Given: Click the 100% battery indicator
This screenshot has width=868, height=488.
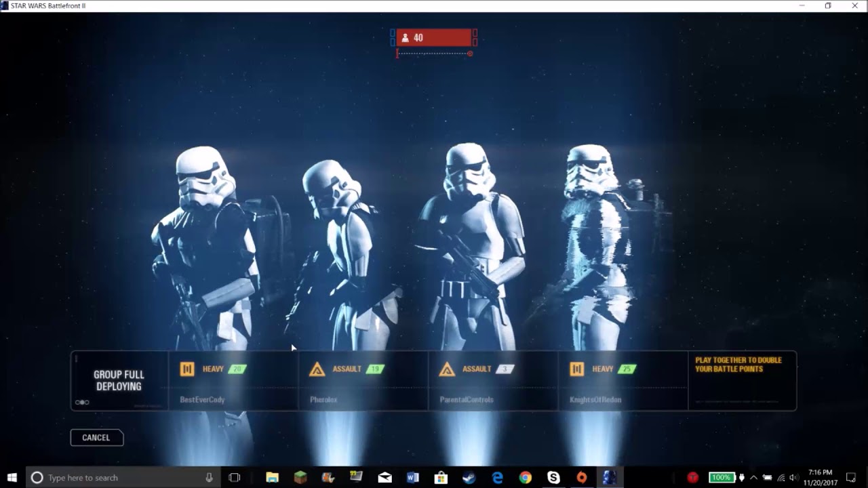Looking at the screenshot, I should pyautogui.click(x=722, y=478).
